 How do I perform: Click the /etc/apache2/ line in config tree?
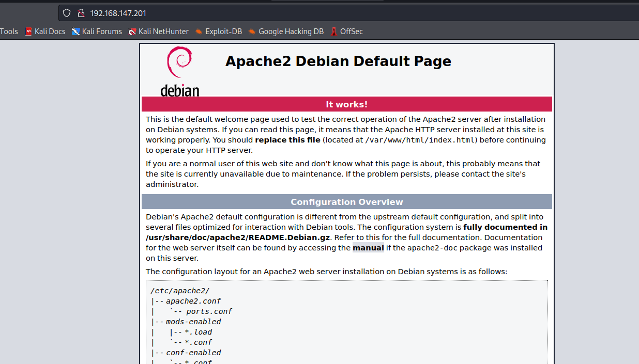pos(180,291)
